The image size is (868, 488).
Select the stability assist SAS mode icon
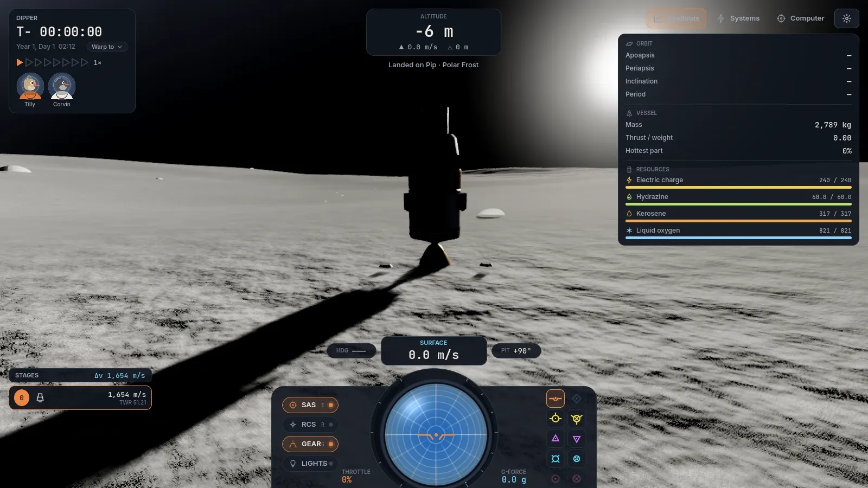pyautogui.click(x=556, y=399)
